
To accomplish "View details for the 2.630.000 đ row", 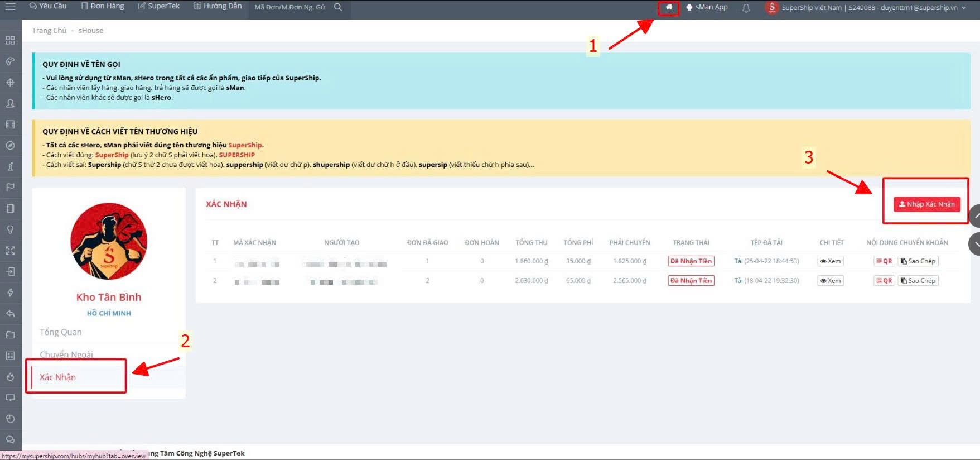I will pyautogui.click(x=831, y=281).
